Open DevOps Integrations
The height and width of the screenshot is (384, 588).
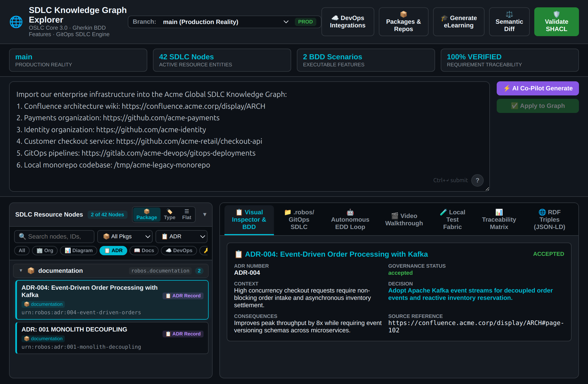[x=348, y=22]
